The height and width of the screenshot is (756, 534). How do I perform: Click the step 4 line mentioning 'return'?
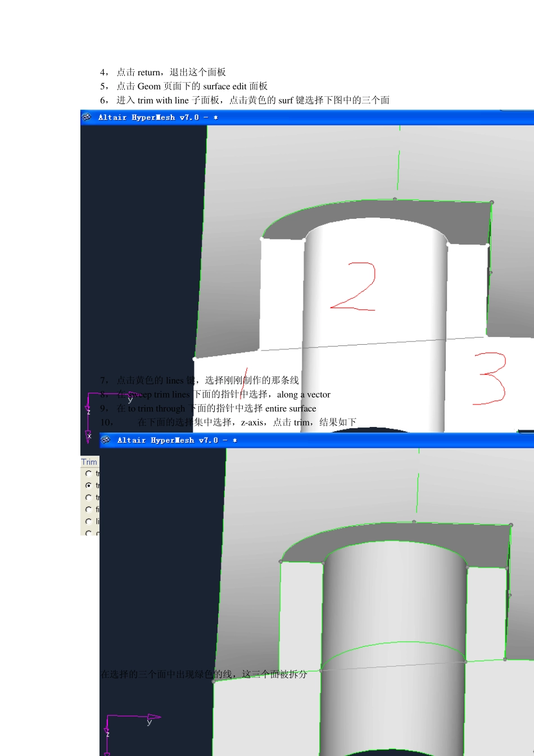pos(163,72)
